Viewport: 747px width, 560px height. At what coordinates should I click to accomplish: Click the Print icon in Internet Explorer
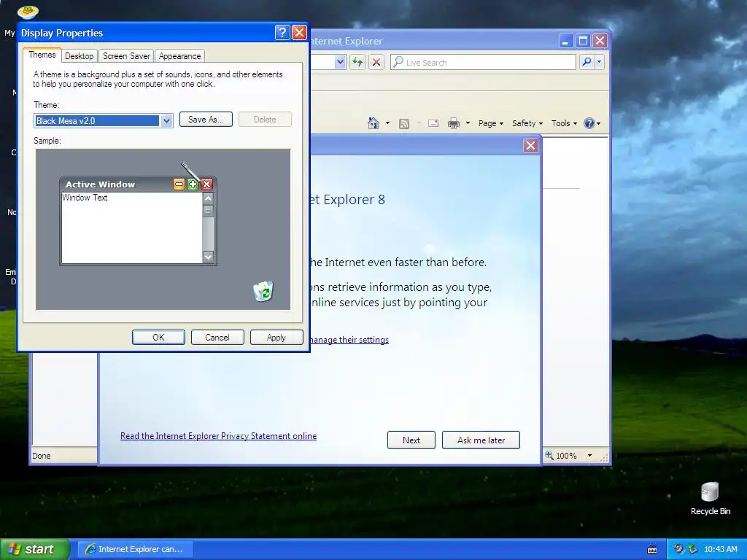click(x=454, y=123)
